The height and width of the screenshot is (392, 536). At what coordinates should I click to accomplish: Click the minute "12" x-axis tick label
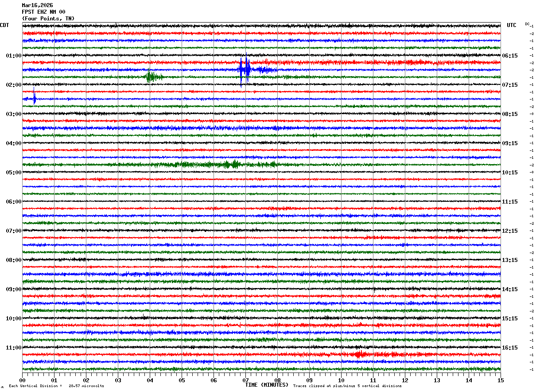coord(405,380)
